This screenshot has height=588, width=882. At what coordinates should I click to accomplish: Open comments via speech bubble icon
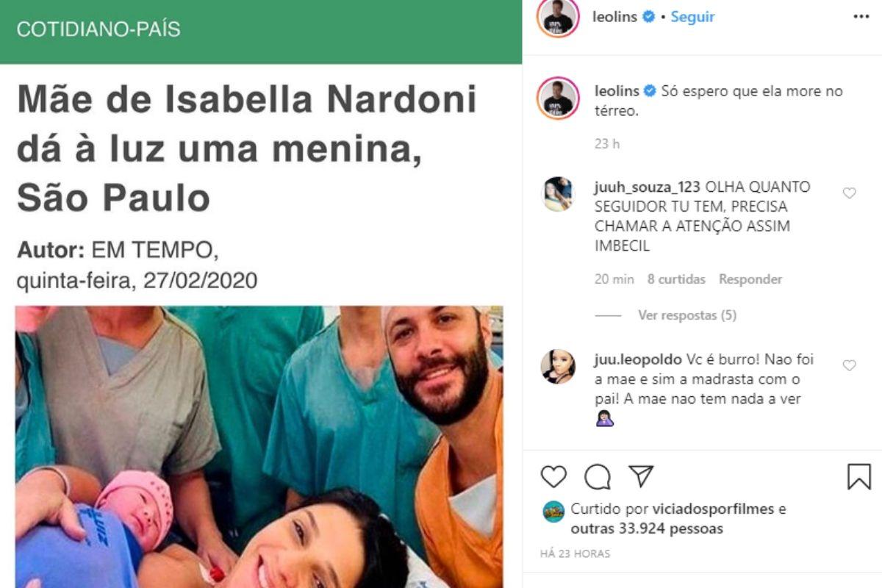(598, 477)
